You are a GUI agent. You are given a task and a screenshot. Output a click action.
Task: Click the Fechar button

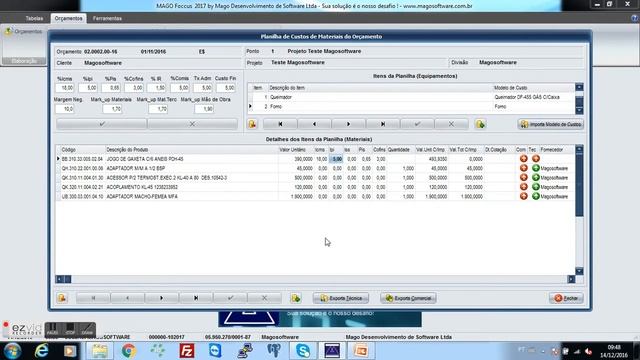click(566, 298)
